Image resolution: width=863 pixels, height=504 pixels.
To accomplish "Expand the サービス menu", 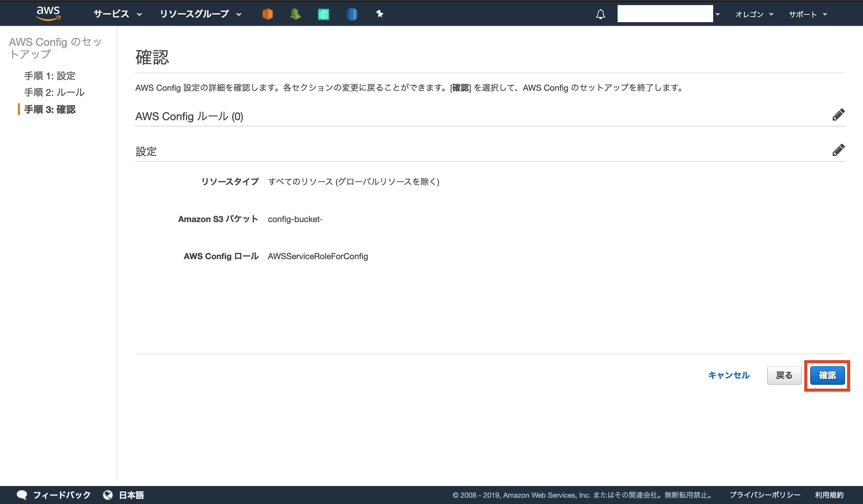I will click(117, 14).
